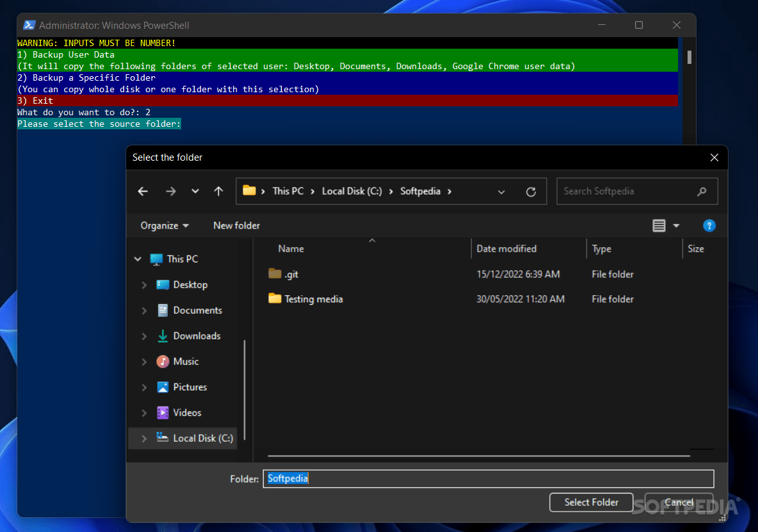758x532 pixels.
Task: Click the Folder name input field
Action: tap(488, 479)
